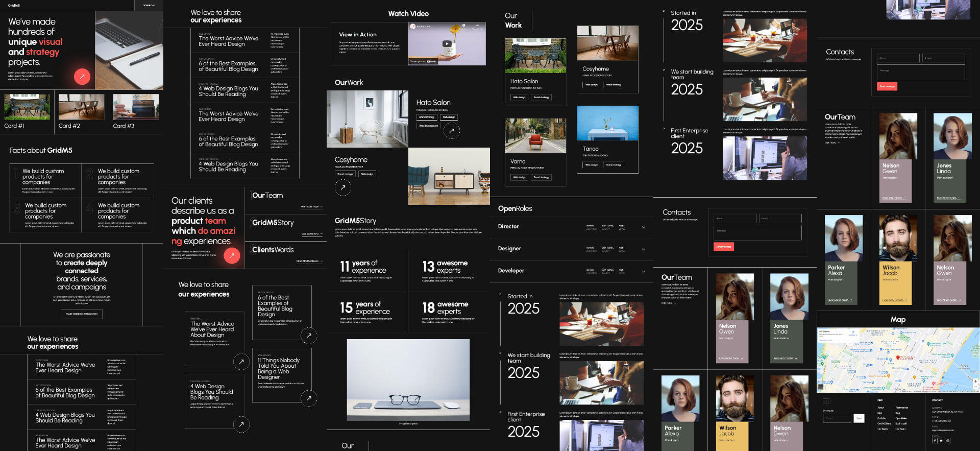Zoom in on the map with plus button

(x=975, y=381)
